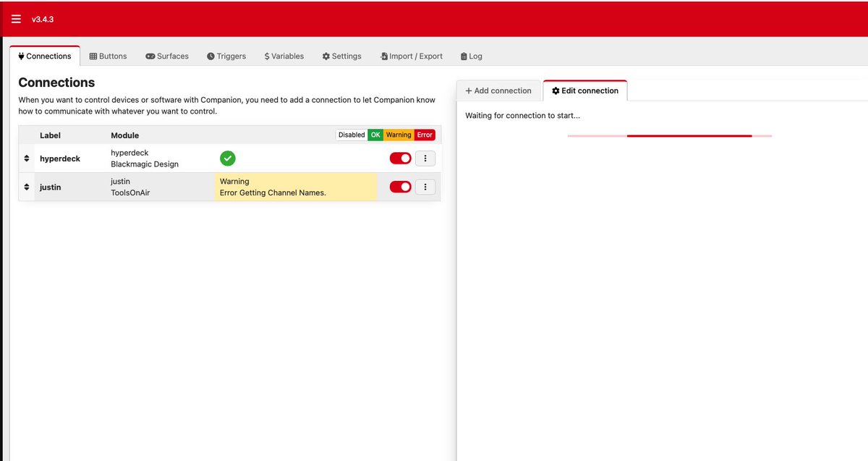Screen dimensions: 868x461
Task: Open justin row three-dot menu
Action: (x=425, y=187)
